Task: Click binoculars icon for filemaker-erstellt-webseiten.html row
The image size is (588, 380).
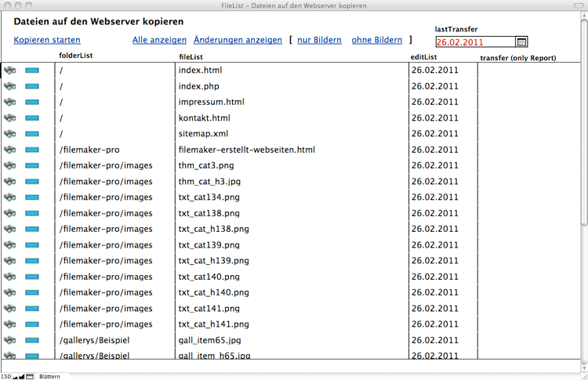Action: 9,150
